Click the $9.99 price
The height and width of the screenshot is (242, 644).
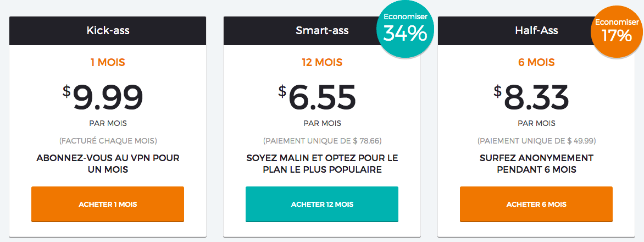(x=103, y=98)
